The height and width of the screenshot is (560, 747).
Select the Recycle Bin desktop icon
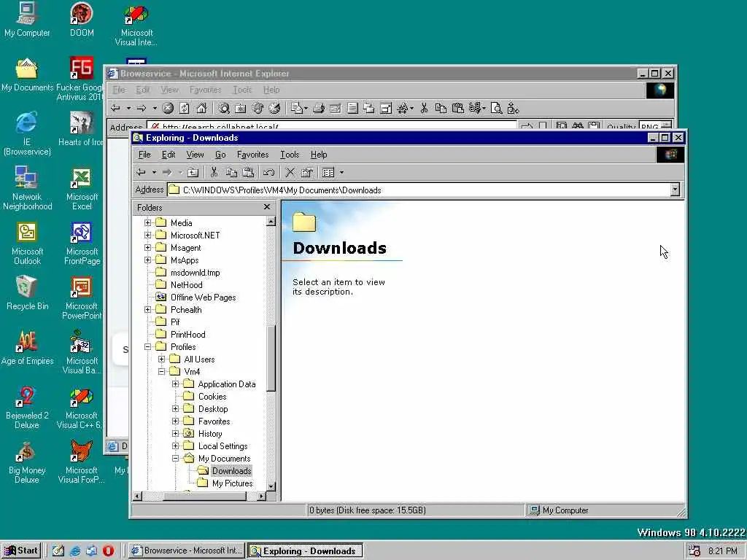[x=27, y=293]
